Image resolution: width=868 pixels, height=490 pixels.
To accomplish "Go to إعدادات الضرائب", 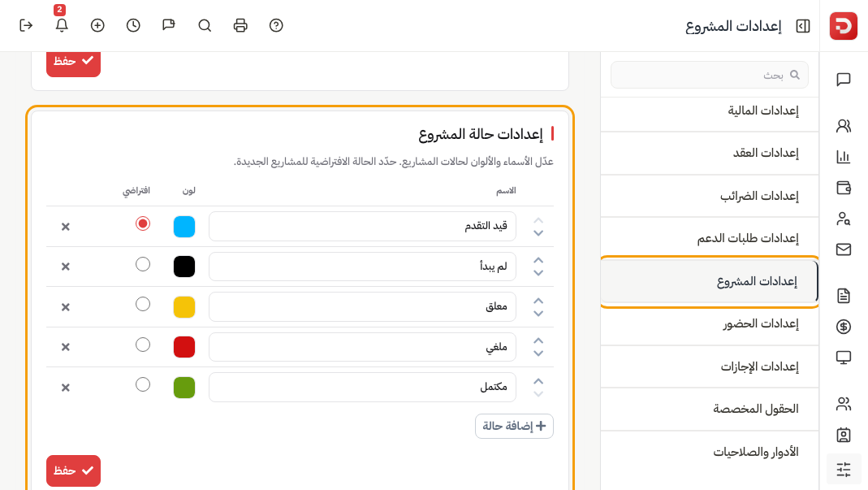I will coord(710,196).
